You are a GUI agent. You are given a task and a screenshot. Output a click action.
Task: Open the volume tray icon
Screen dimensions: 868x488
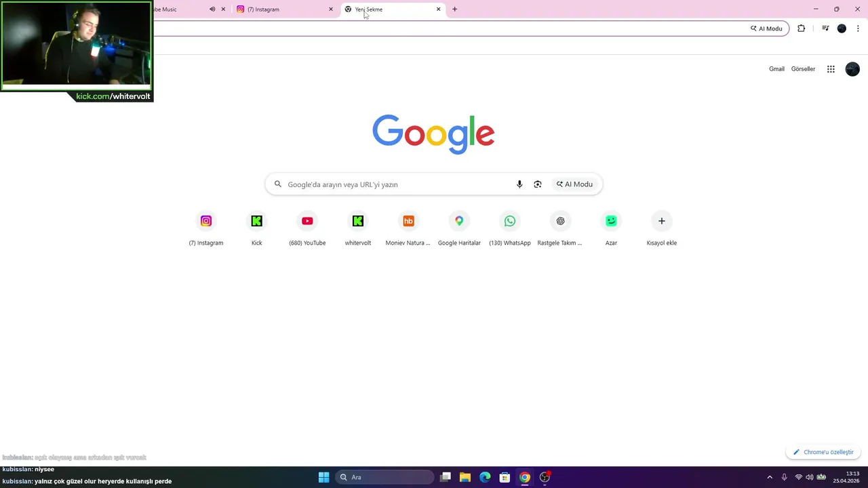pos(809,477)
